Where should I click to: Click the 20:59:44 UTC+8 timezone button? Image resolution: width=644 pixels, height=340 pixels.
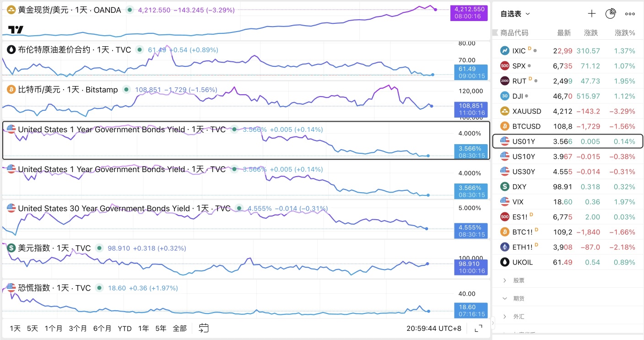click(x=434, y=328)
